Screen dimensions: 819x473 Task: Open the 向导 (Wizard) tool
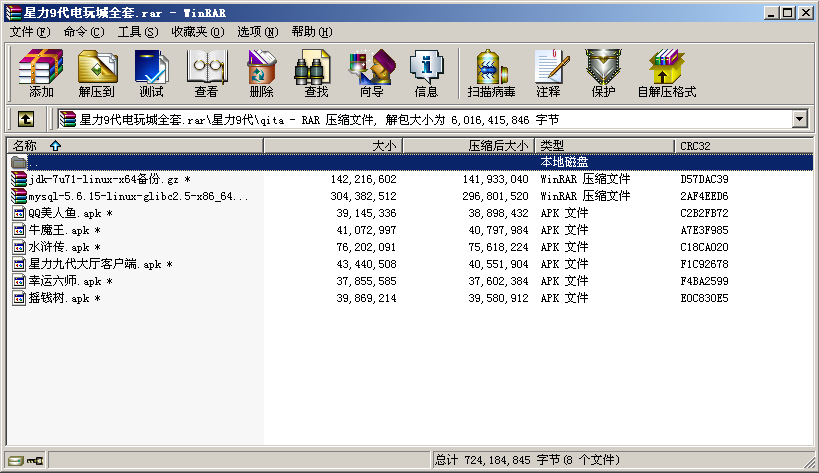coord(371,73)
